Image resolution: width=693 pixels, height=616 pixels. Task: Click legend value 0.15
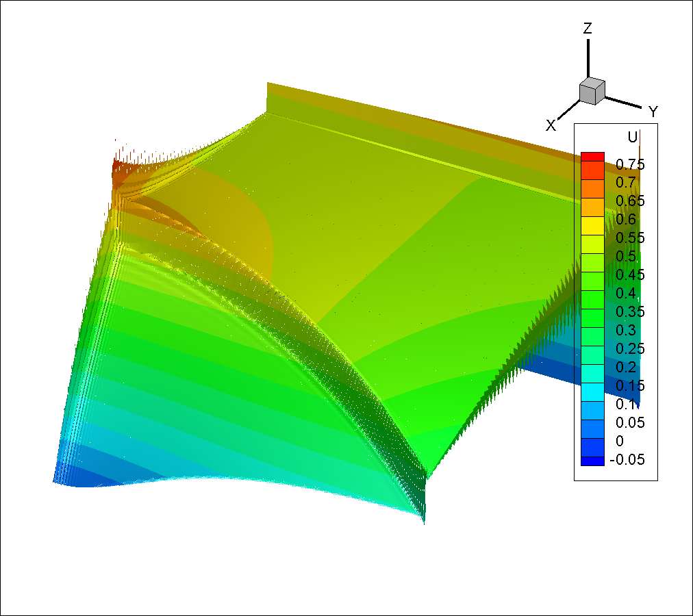point(630,386)
